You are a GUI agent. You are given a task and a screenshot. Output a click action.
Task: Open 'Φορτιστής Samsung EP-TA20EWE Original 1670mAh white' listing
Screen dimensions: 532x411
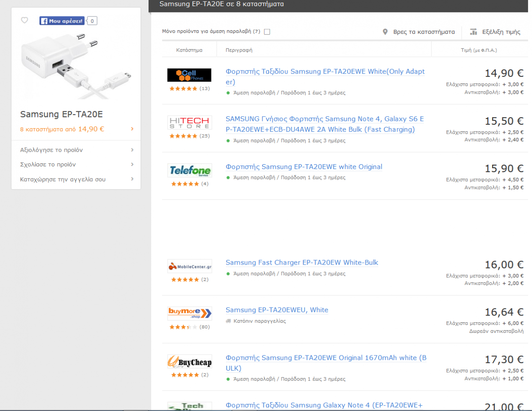326,363
